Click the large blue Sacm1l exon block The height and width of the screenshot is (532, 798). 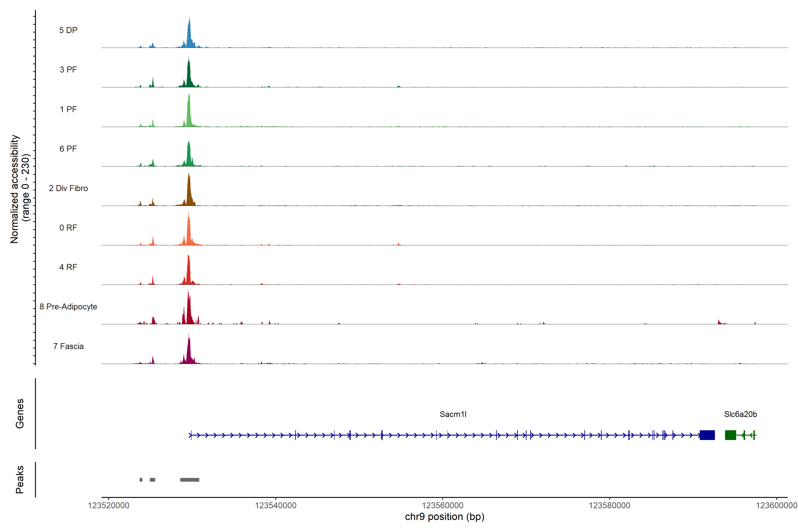tap(707, 435)
